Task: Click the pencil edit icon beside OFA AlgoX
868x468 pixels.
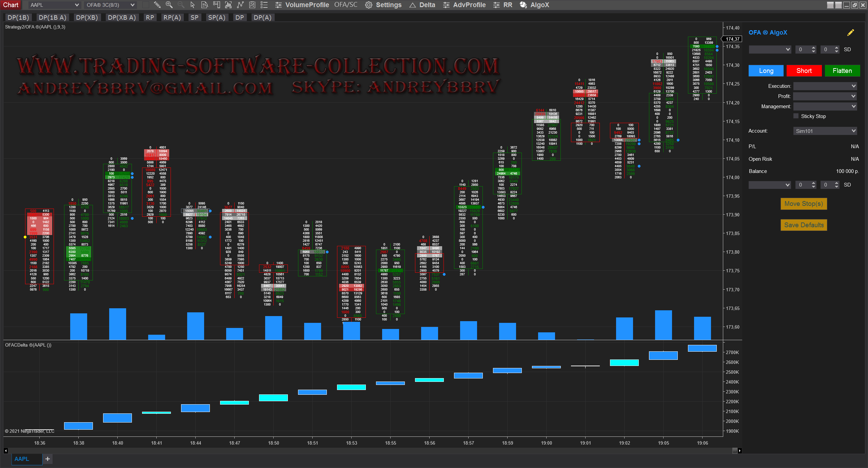Action: [x=850, y=33]
